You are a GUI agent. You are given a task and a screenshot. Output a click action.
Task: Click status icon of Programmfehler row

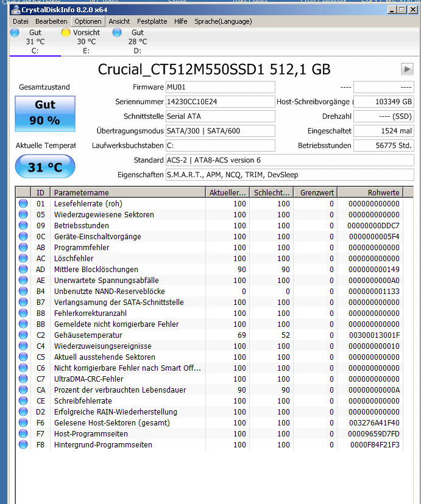(x=23, y=247)
